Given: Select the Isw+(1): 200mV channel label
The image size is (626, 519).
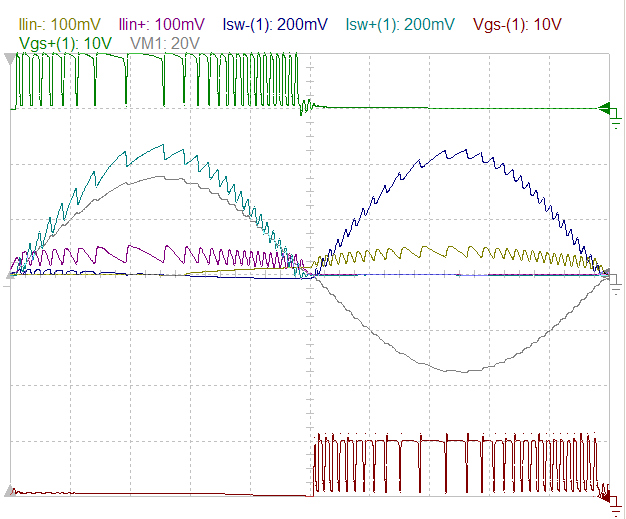Looking at the screenshot, I should 400,24.
